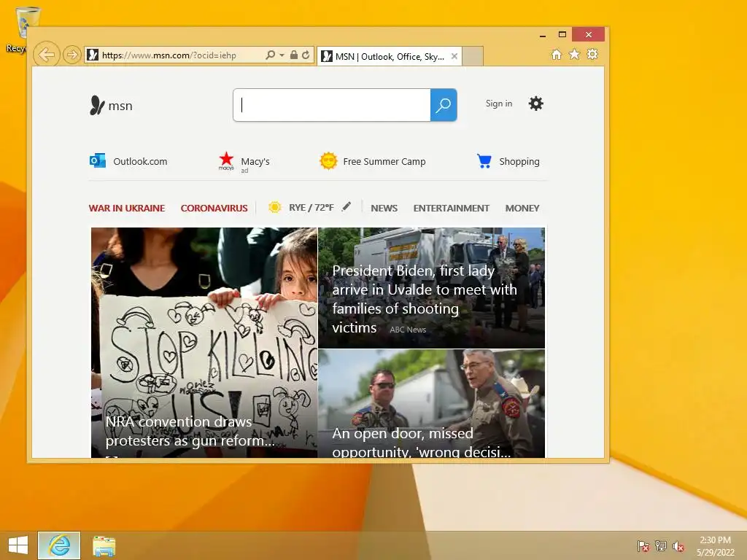Click the address bar search magnifier icon
The width and height of the screenshot is (747, 560).
tap(270, 55)
